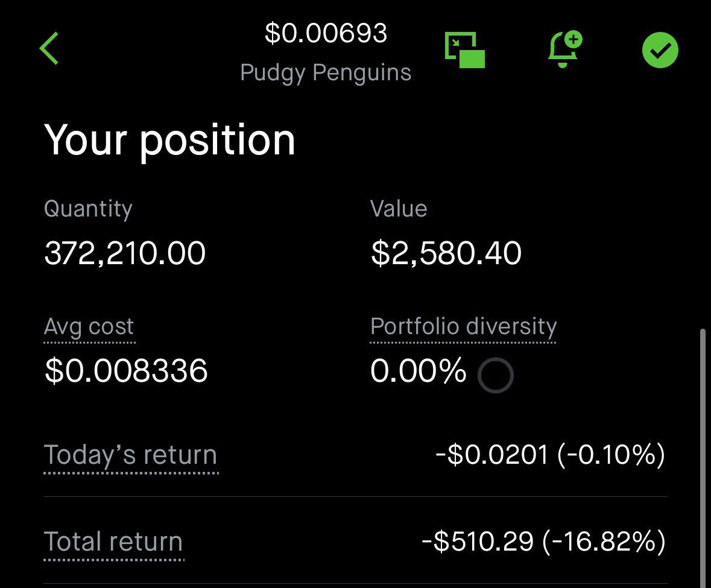
Task: Select the $2,580.40 position value
Action: pyautogui.click(x=446, y=253)
